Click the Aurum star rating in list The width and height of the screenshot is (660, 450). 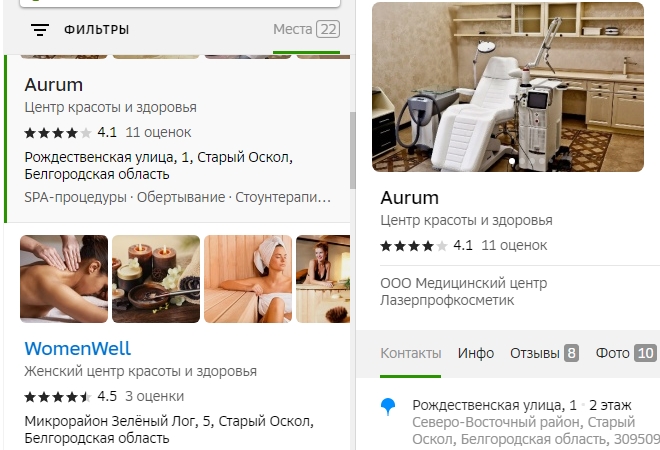(58, 133)
